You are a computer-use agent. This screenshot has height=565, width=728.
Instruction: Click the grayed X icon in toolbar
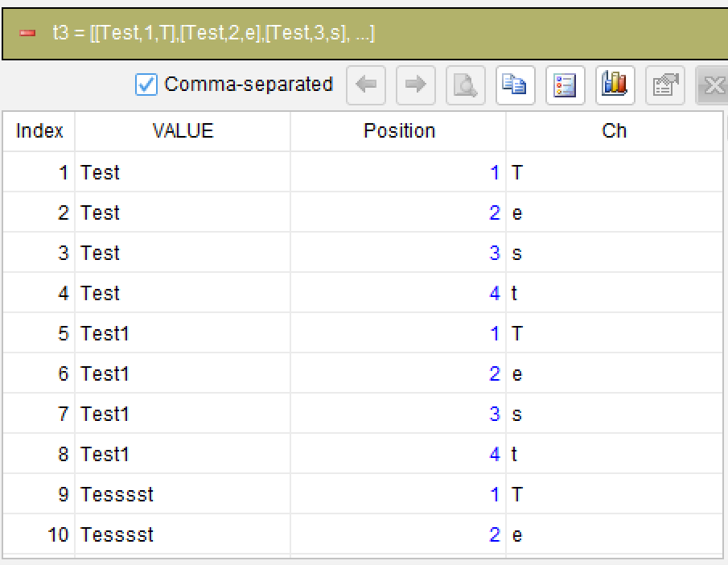coord(712,85)
